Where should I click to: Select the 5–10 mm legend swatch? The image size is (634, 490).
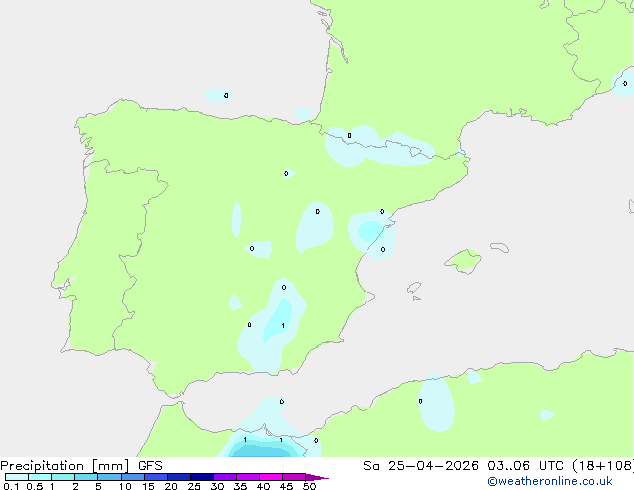pyautogui.click(x=109, y=477)
